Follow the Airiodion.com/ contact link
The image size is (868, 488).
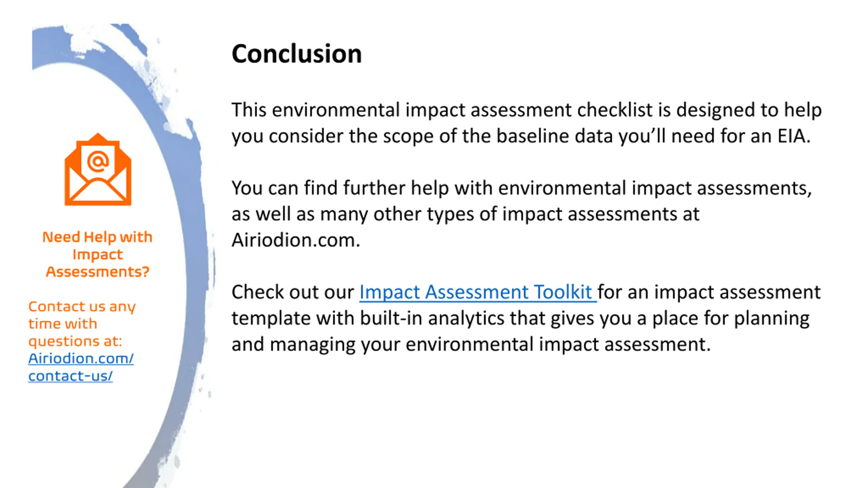click(81, 359)
